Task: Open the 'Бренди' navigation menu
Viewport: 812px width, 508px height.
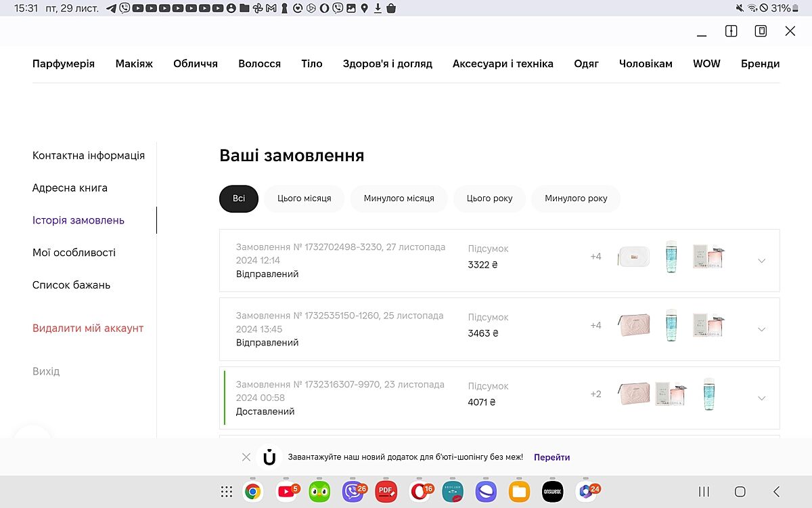Action: coord(760,64)
